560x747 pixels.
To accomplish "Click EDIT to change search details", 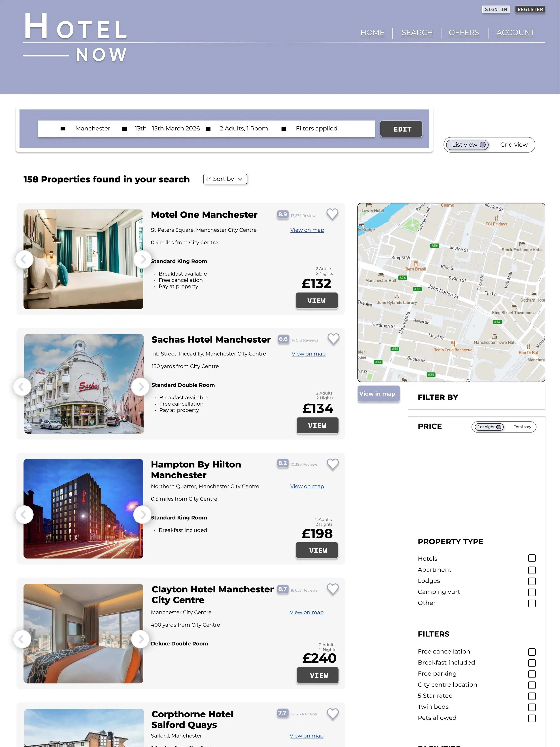I will click(x=401, y=129).
